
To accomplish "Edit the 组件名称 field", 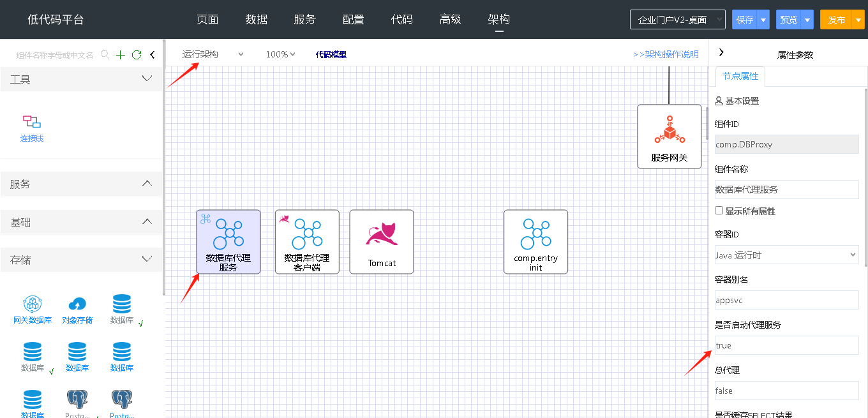I will [787, 190].
